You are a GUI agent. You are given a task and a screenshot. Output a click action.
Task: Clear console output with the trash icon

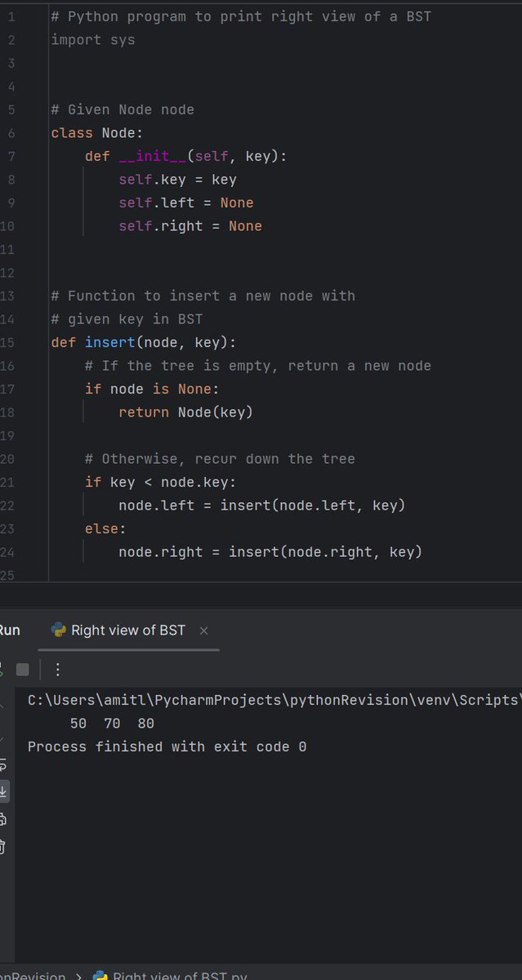(2, 847)
